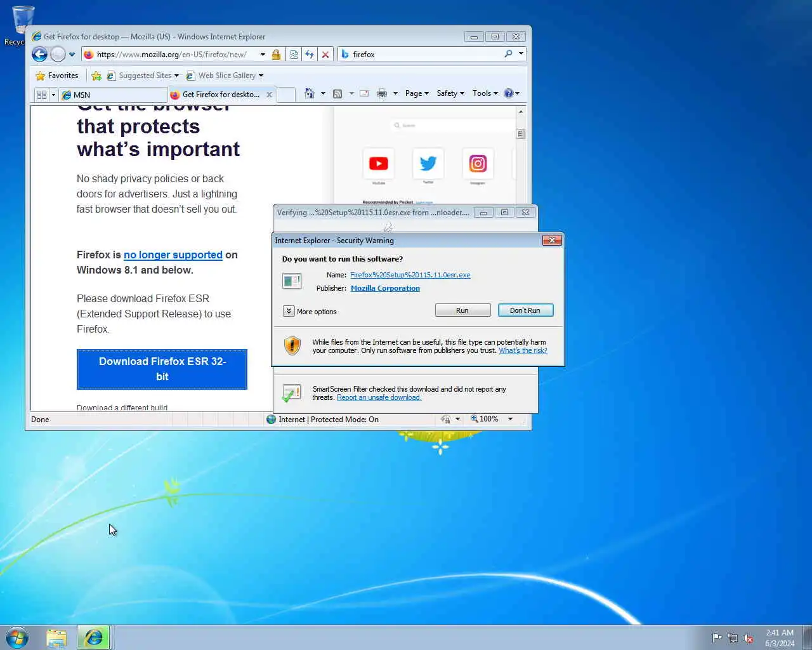Click the Read Mail envelope icon

(x=364, y=93)
